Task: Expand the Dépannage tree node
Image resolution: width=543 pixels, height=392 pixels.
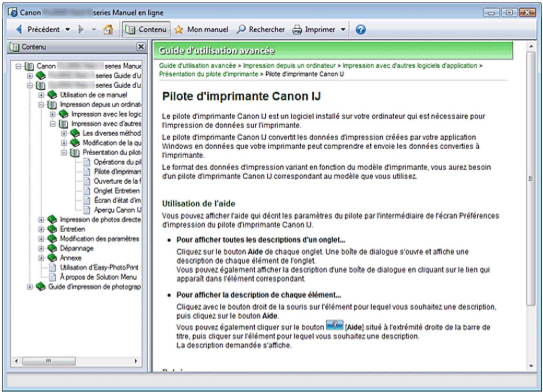Action: coord(41,248)
